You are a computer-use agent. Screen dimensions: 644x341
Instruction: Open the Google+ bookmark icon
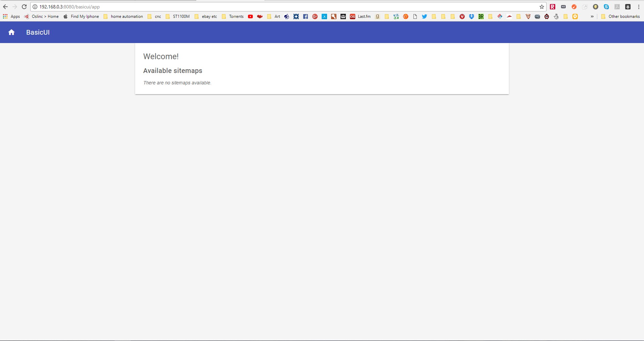315,16
